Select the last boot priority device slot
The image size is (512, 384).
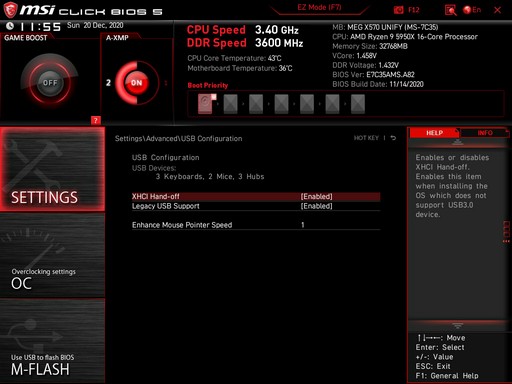point(358,104)
